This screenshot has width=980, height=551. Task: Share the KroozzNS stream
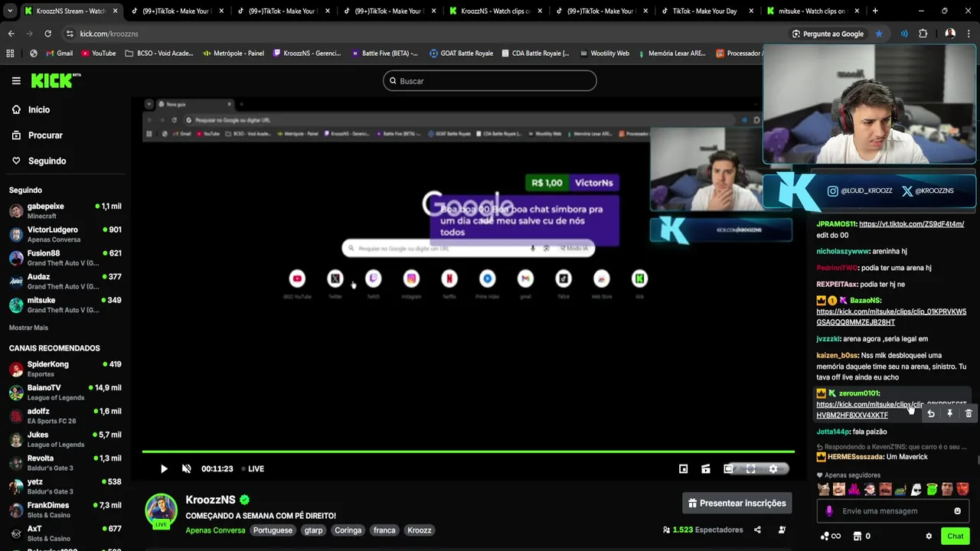(757, 530)
